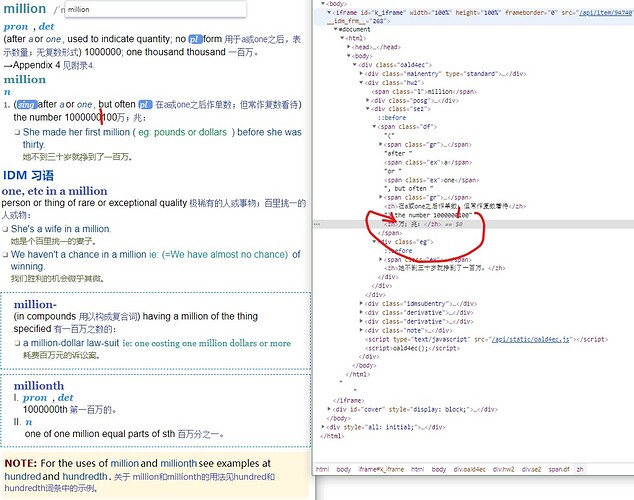Click the 'pl' badge after 'but often'
The image size is (634, 500).
click(x=145, y=105)
